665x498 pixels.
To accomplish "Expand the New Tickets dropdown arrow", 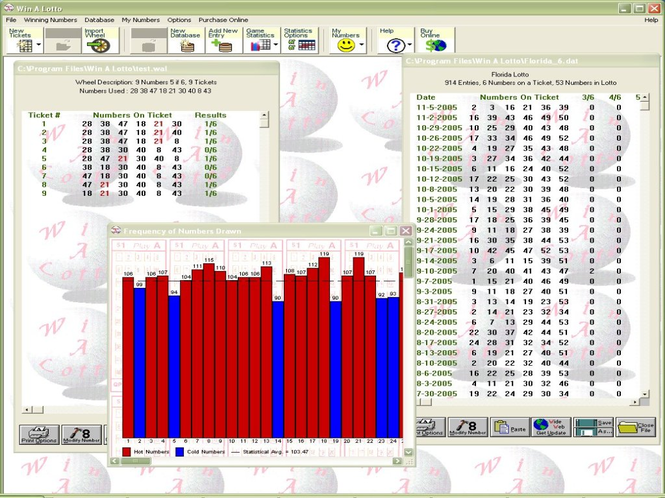I will click(39, 44).
